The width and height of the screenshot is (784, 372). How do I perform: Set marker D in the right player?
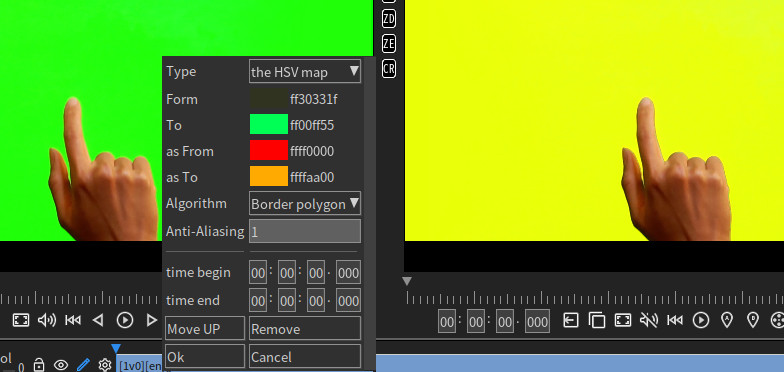[753, 320]
